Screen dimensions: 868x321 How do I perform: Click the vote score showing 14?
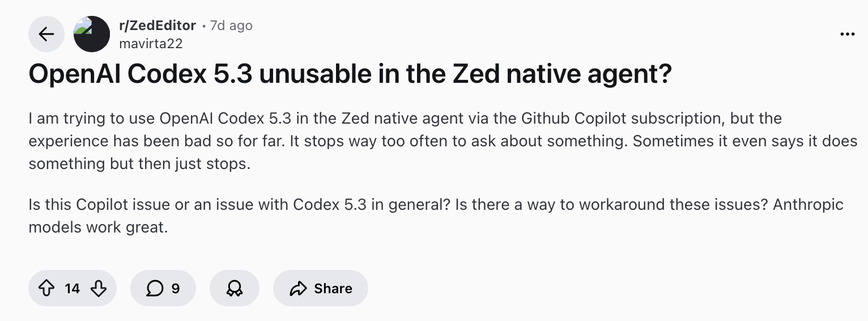click(72, 289)
